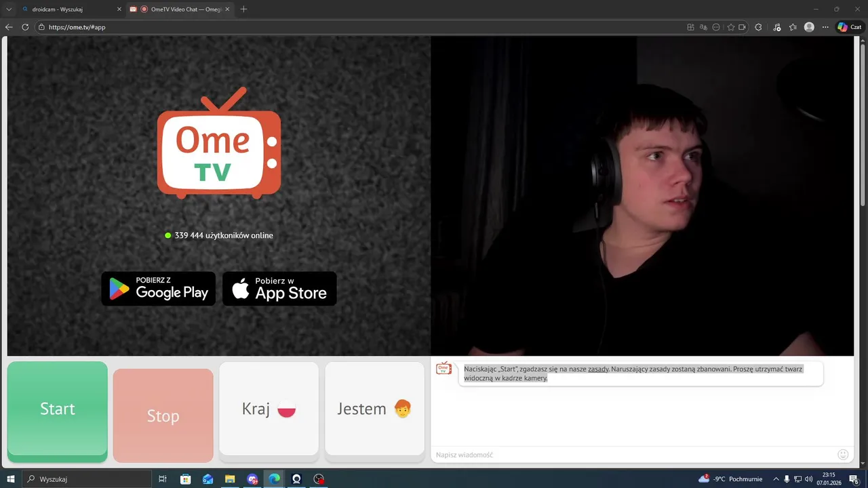Open the Kraj country selector
This screenshot has height=488, width=868.
pos(269,409)
